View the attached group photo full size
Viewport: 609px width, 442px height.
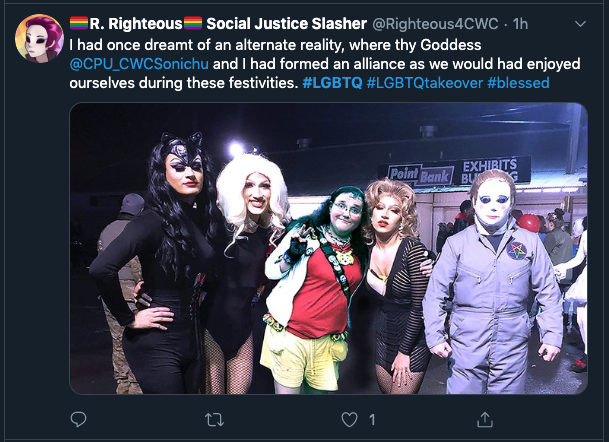click(x=328, y=249)
